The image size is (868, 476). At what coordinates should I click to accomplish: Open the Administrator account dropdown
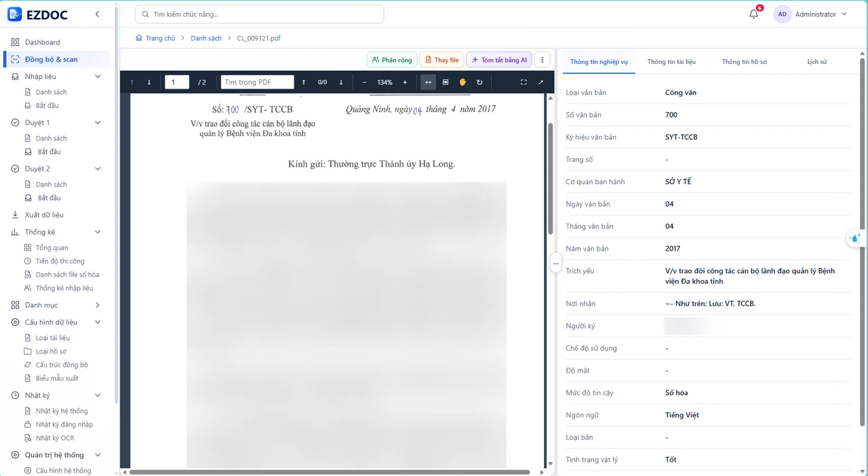tap(810, 14)
